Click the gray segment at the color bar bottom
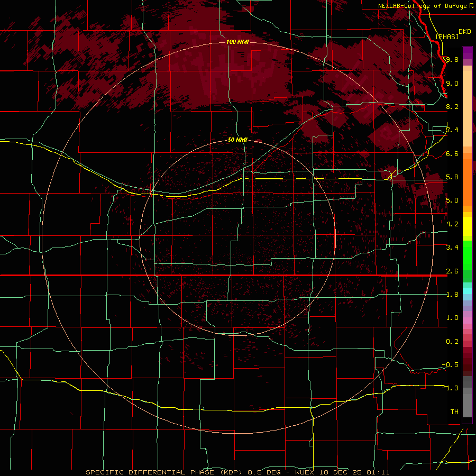This screenshot has width=476, height=476. pos(467,405)
